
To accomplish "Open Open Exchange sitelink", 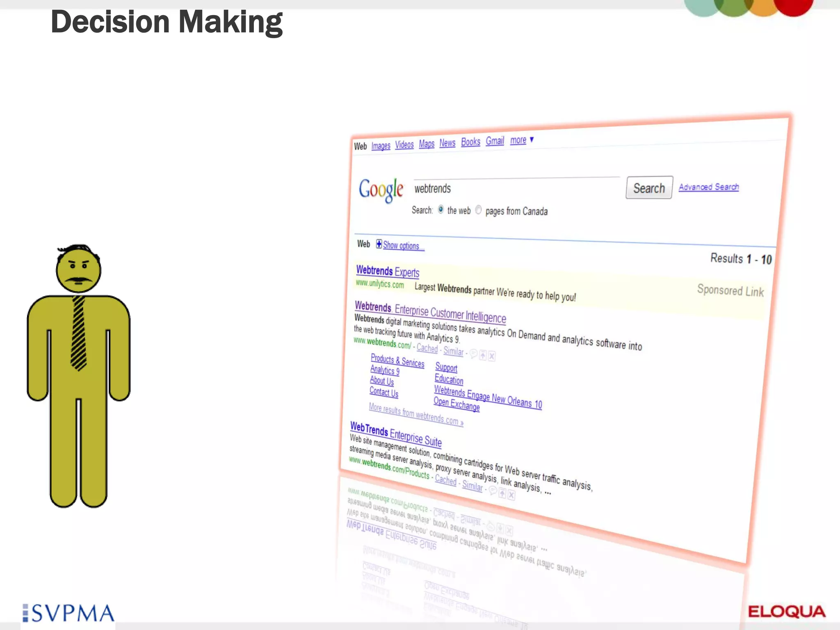I will point(457,404).
